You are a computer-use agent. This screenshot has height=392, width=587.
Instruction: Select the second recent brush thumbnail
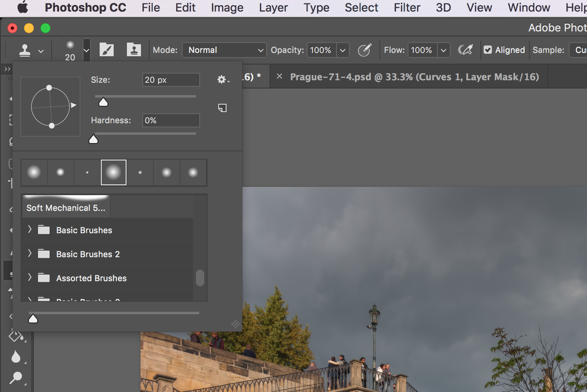(x=60, y=172)
